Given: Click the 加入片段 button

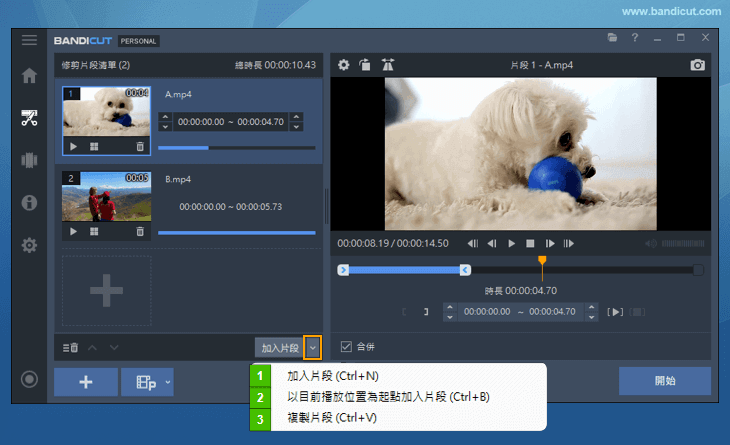Looking at the screenshot, I should (280, 348).
